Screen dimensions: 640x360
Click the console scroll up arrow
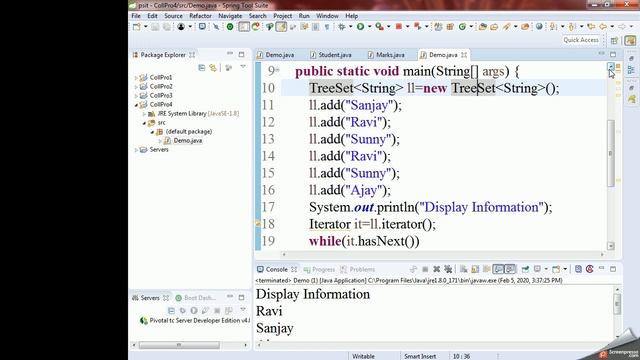617,290
